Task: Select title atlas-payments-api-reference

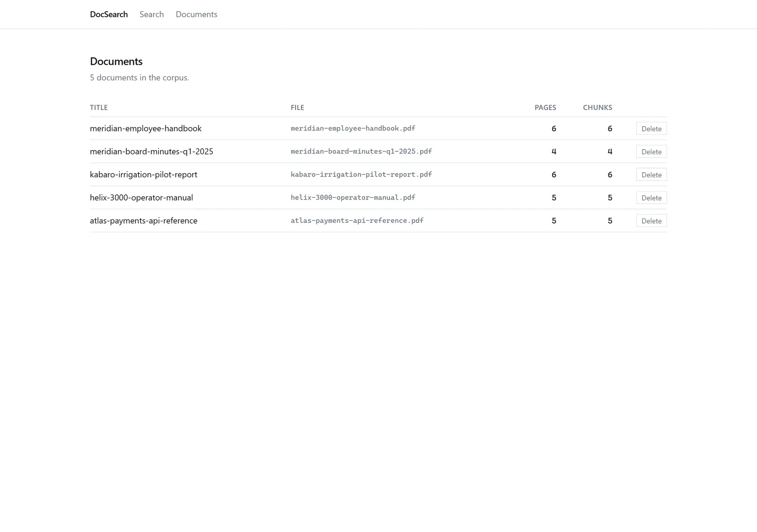Action: pyautogui.click(x=143, y=221)
